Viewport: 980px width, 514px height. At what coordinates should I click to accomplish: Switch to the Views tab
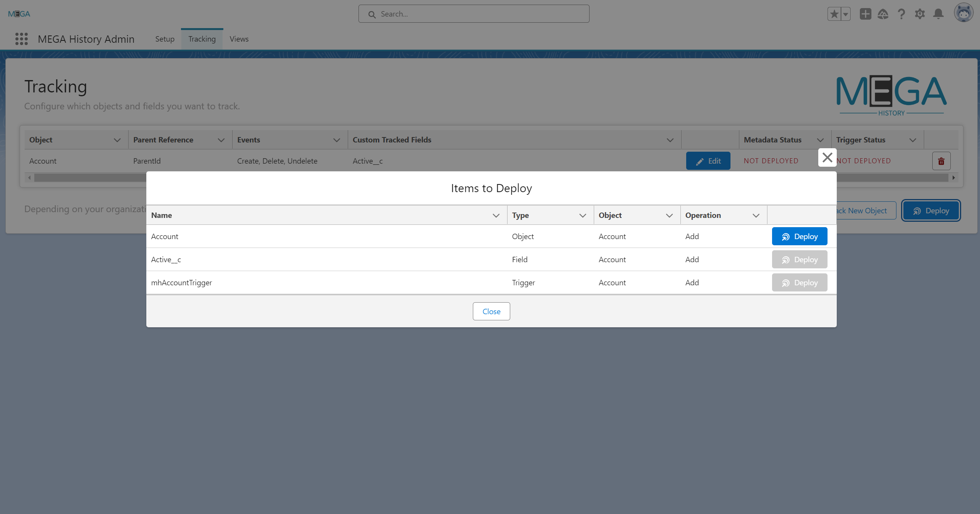click(x=239, y=39)
